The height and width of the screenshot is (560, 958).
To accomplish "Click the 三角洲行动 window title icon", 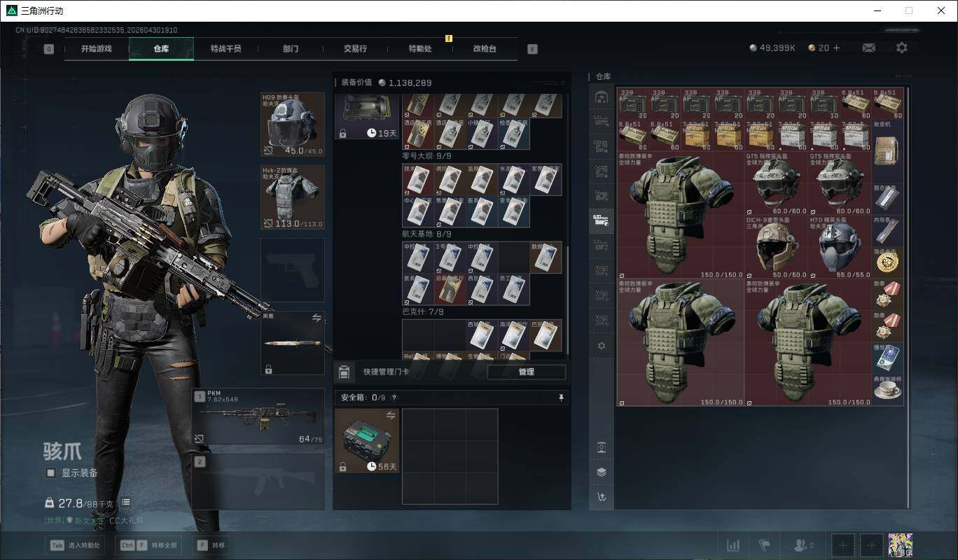I will [x=11, y=10].
